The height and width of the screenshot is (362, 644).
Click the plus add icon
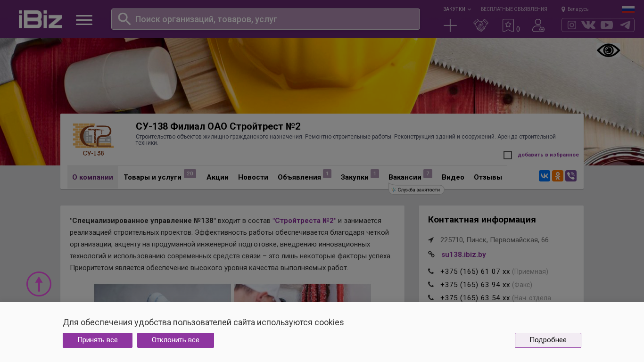point(450,25)
